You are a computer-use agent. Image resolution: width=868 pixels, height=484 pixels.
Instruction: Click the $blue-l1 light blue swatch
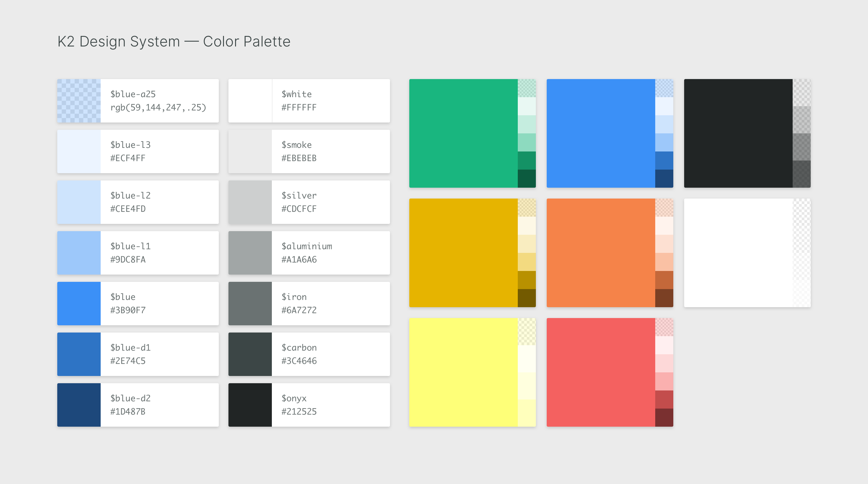tap(79, 253)
